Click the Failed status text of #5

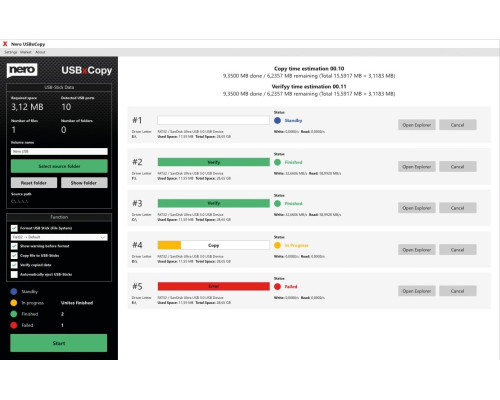[x=291, y=286]
